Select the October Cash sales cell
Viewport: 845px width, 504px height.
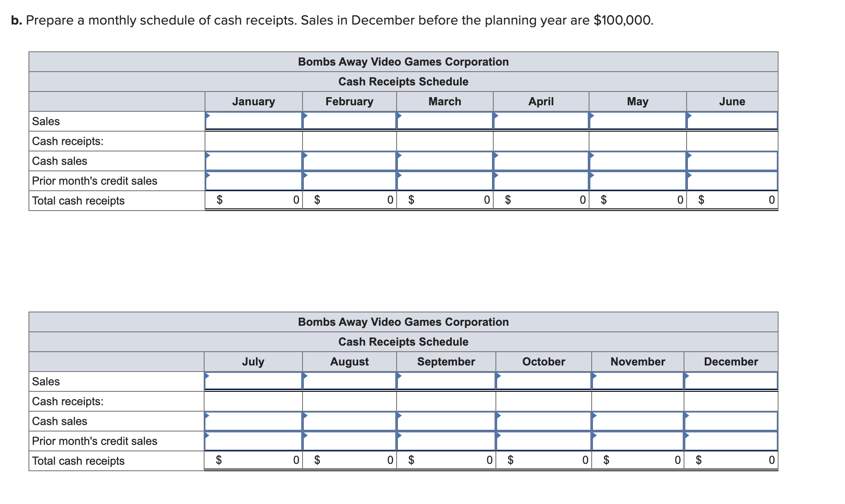tap(544, 421)
